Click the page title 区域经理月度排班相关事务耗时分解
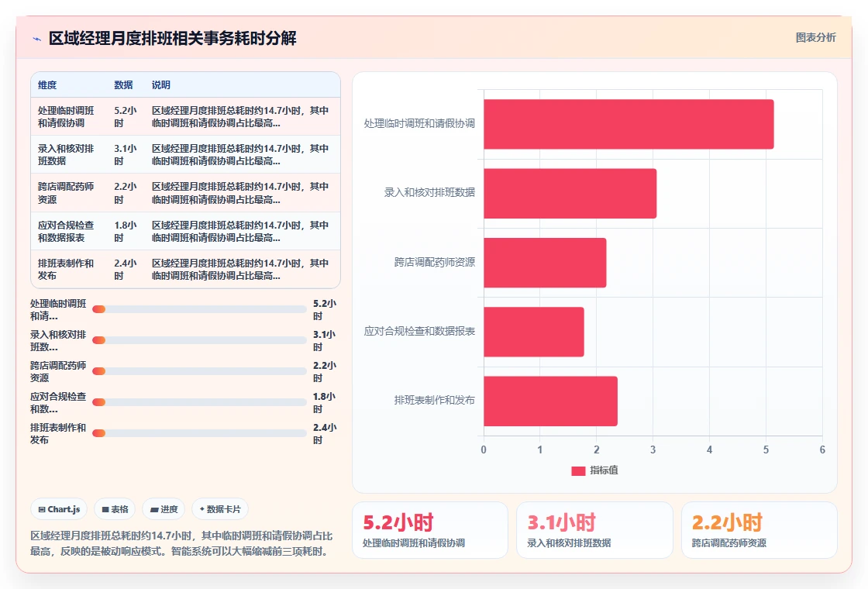The width and height of the screenshot is (868, 589). (x=173, y=38)
